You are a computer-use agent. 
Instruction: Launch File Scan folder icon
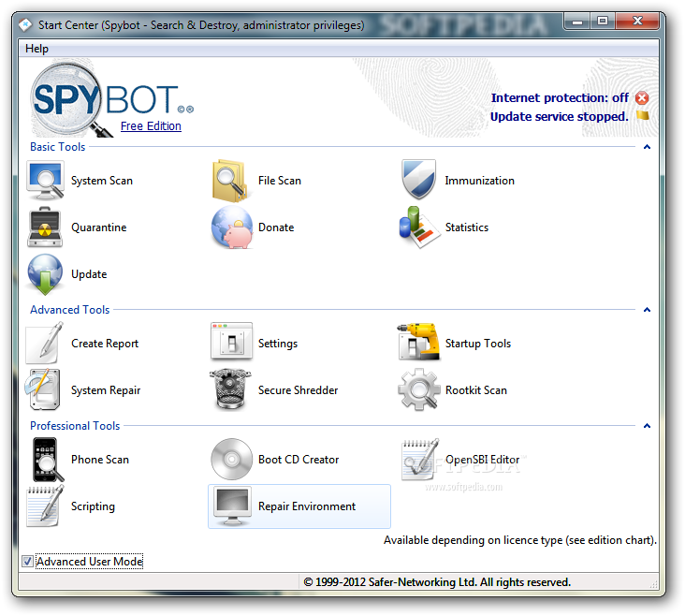tap(230, 181)
